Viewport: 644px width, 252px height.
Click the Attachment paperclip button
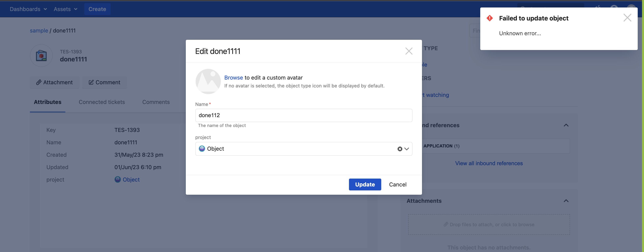click(55, 82)
